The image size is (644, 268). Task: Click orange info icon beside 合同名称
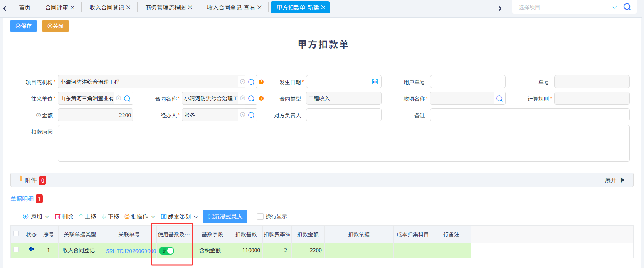click(x=261, y=99)
